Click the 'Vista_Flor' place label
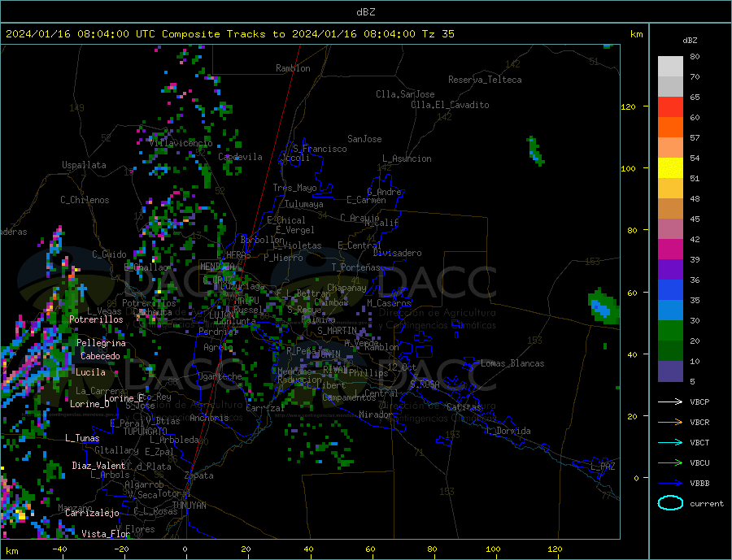Screen dimensions: 732x560 point(106,534)
